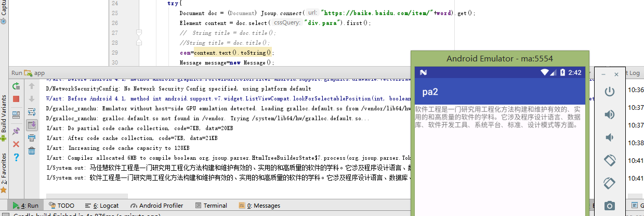Click the Event Log entry at 10:36
The width and height of the screenshot is (644, 216).
(x=636, y=90)
